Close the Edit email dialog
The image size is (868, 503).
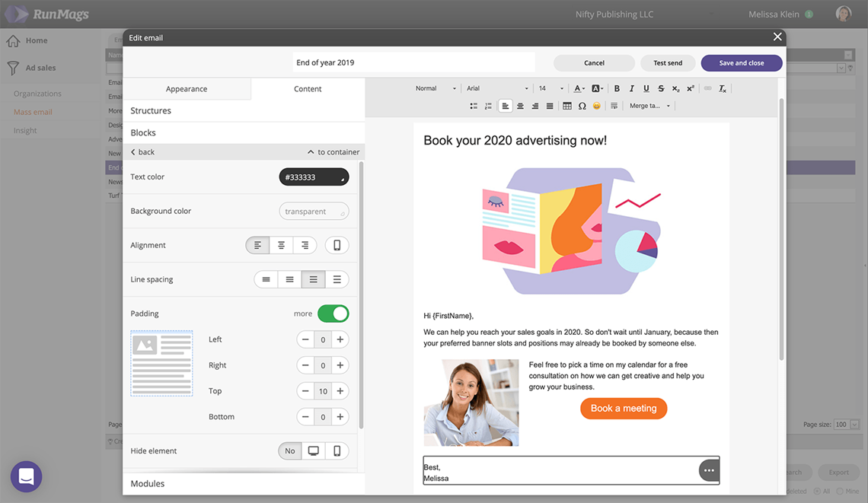pyautogui.click(x=777, y=37)
